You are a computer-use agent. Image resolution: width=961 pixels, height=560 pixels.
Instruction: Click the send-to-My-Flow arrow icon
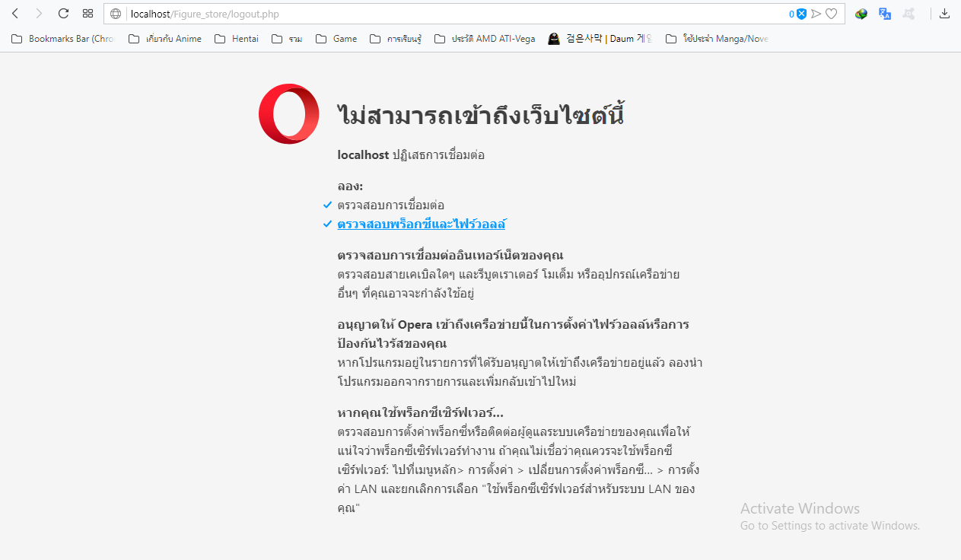click(x=816, y=14)
